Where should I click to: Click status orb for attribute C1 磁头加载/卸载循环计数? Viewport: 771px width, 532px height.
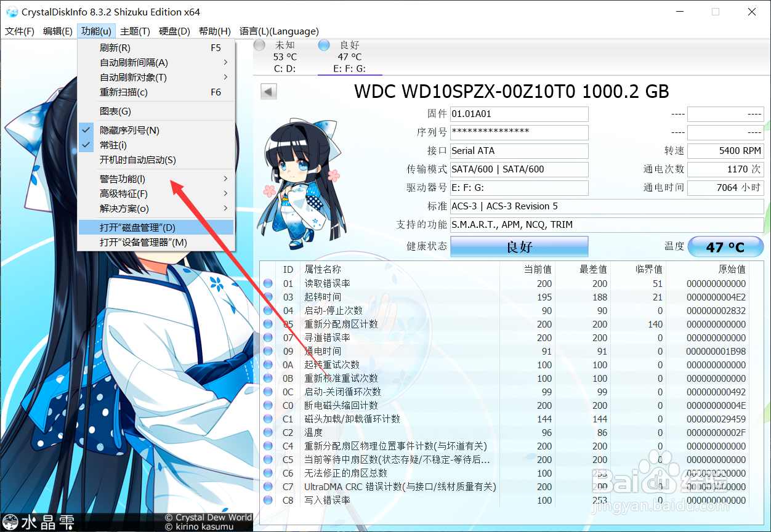pyautogui.click(x=268, y=419)
